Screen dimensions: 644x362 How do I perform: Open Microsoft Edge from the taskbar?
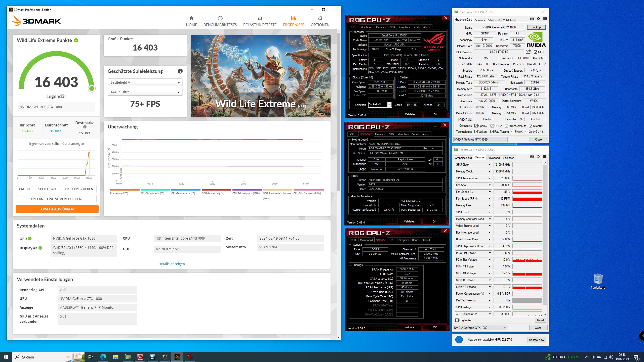coord(103,357)
